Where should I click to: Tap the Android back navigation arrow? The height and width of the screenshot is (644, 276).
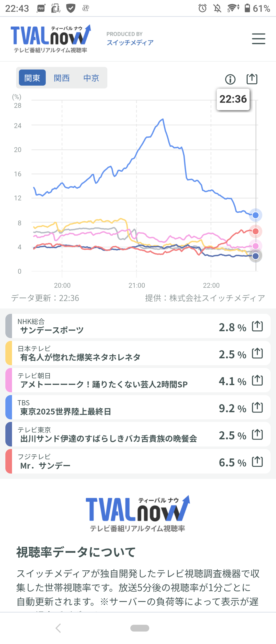coord(58,628)
